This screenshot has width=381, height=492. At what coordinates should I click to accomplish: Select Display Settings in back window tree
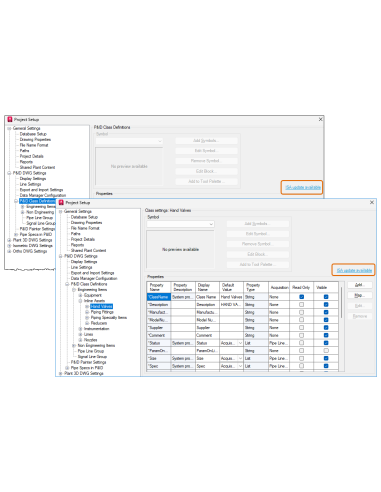[33, 179]
